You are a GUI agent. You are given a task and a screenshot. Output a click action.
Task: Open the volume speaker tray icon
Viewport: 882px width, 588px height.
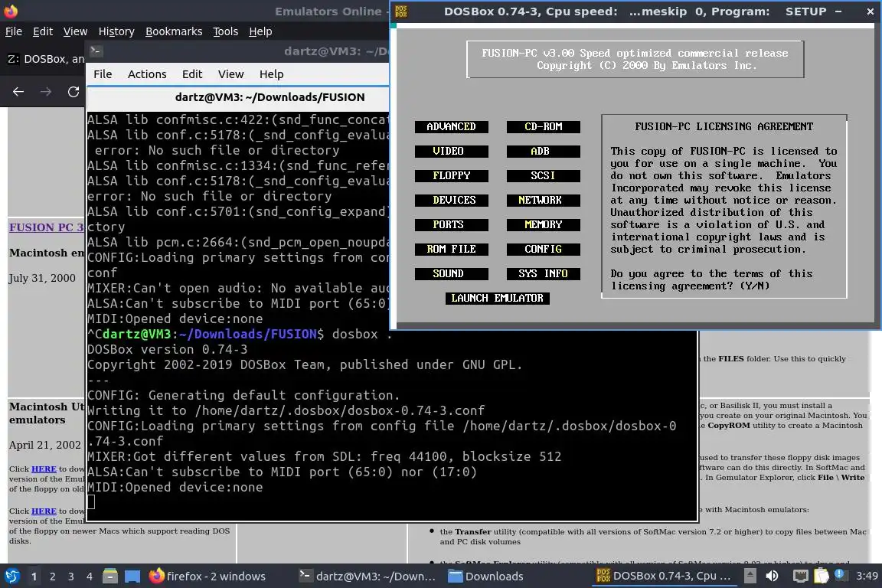[773, 576]
